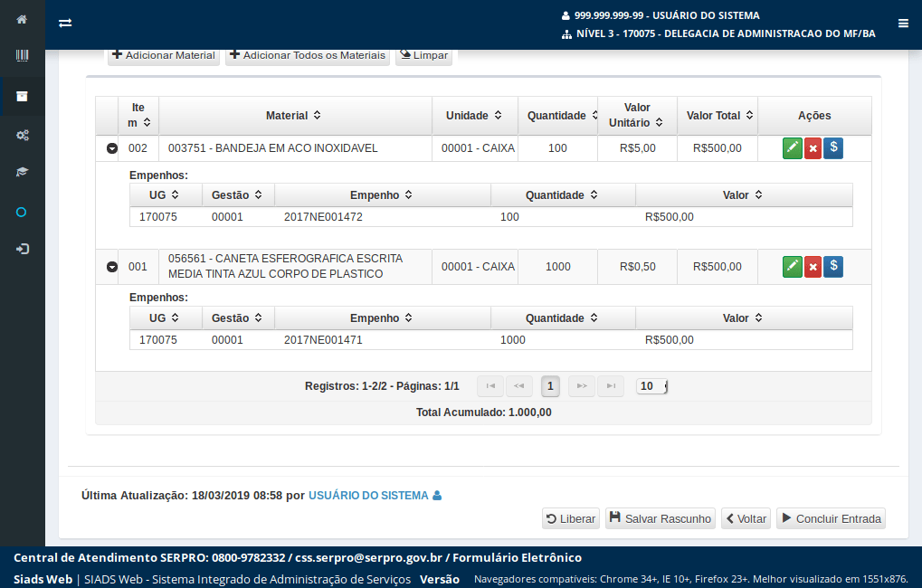Collapse the item 002 row details

[111, 148]
